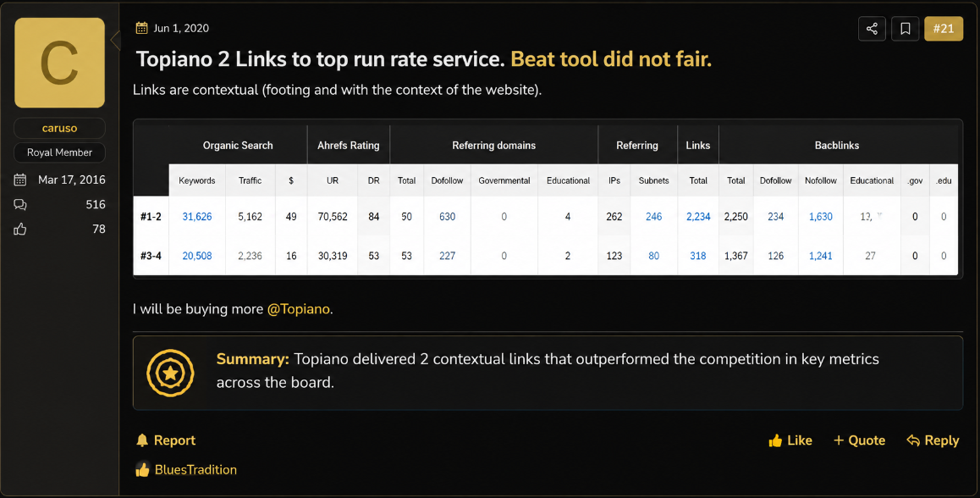The image size is (980, 498).
Task: Open the @Topiano mention link
Action: 299,309
